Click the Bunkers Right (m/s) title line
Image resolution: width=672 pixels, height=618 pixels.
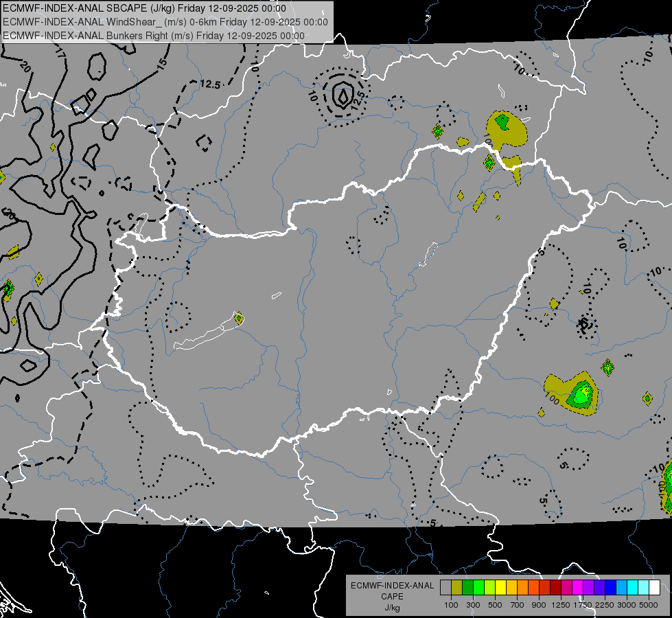tap(154, 36)
